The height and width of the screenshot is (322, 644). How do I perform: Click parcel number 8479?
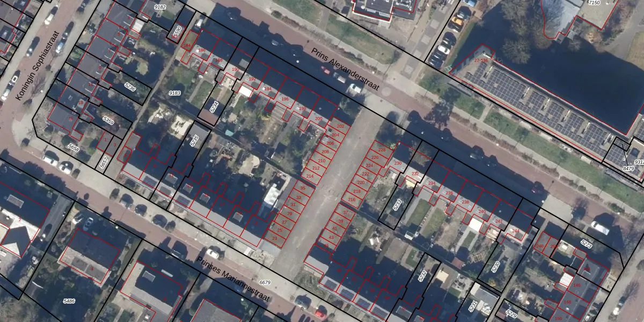pyautogui.click(x=628, y=169)
